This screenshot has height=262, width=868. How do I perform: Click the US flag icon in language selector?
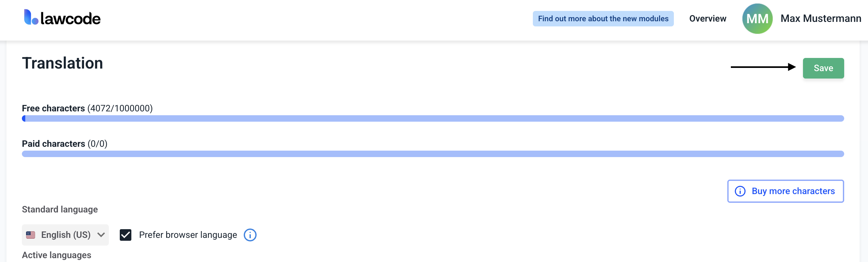coord(31,235)
